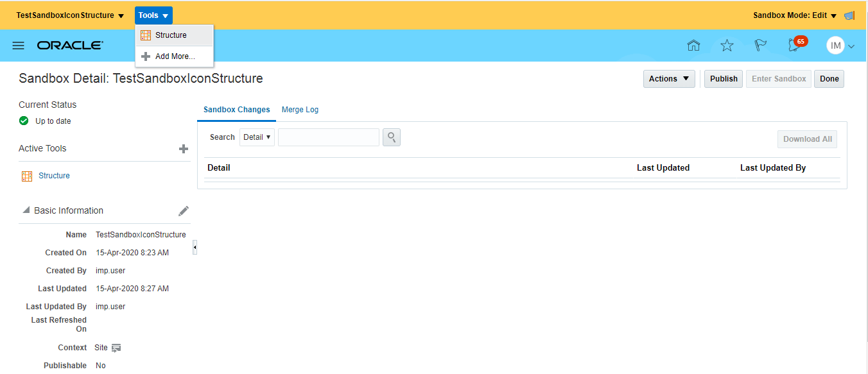Open the Watchlist flag icon
The width and height of the screenshot is (868, 374).
[760, 46]
